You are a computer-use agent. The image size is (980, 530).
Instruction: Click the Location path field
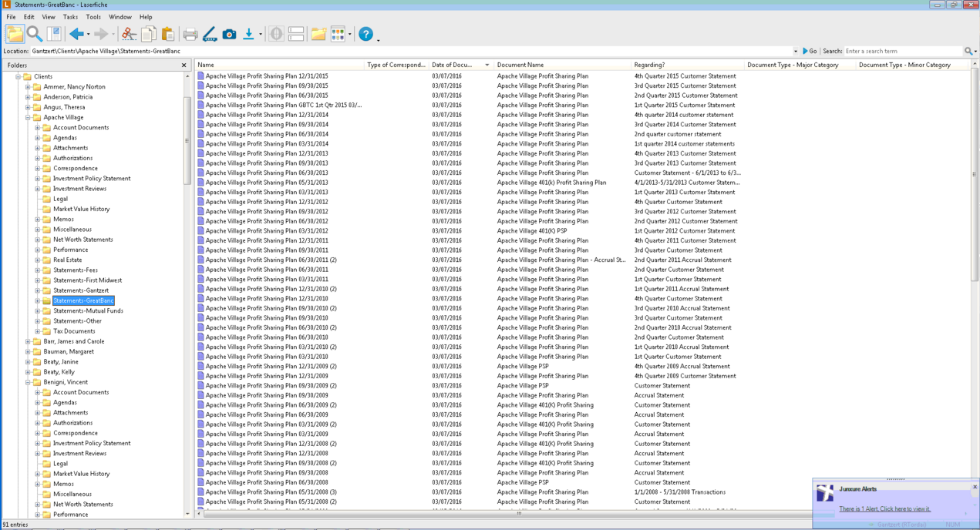(x=411, y=51)
